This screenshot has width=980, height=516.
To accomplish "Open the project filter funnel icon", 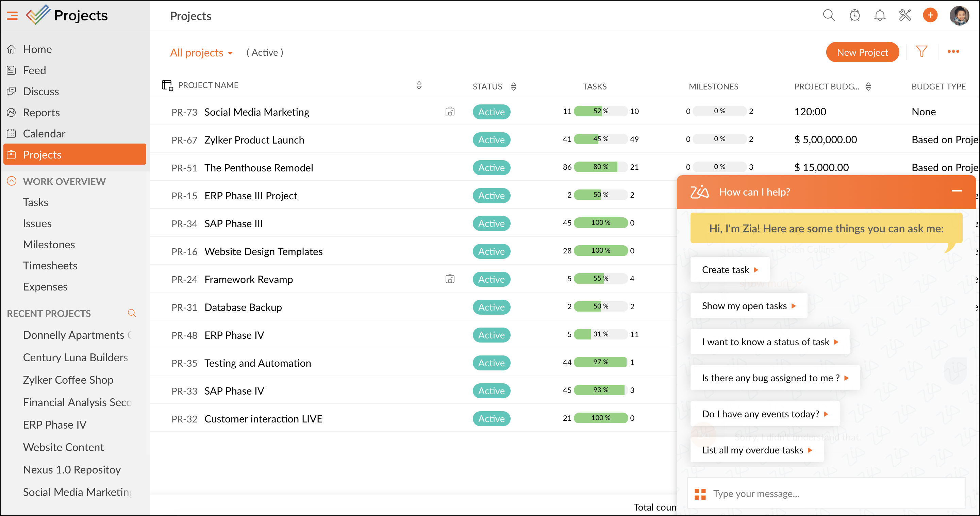I will coord(921,52).
